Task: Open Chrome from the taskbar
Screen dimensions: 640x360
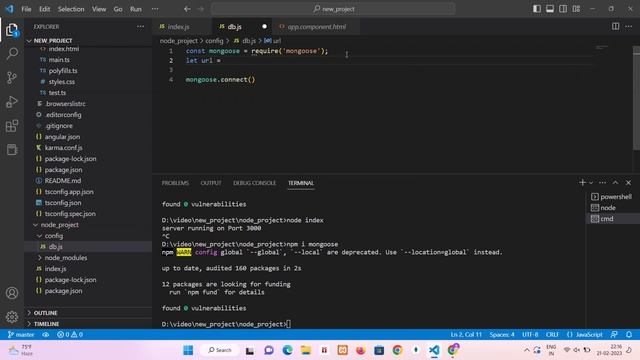Action: click(x=398, y=350)
